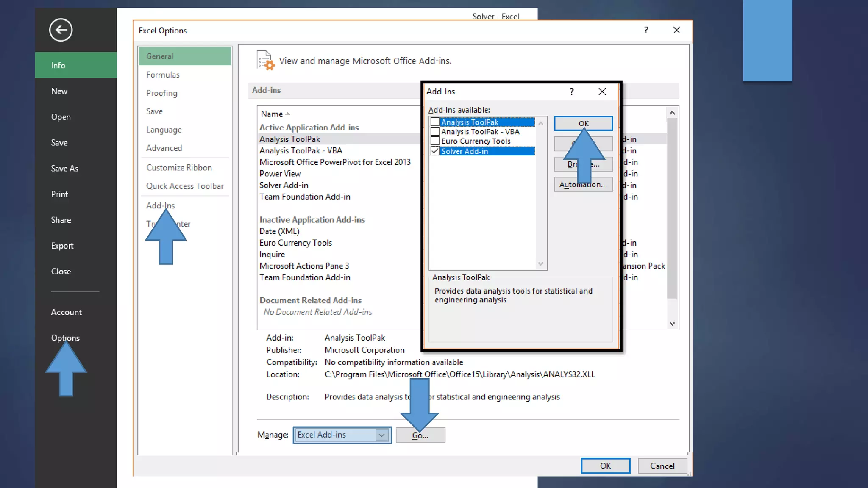Click the Add-Ins dialog help question mark
The image size is (868, 488).
571,91
